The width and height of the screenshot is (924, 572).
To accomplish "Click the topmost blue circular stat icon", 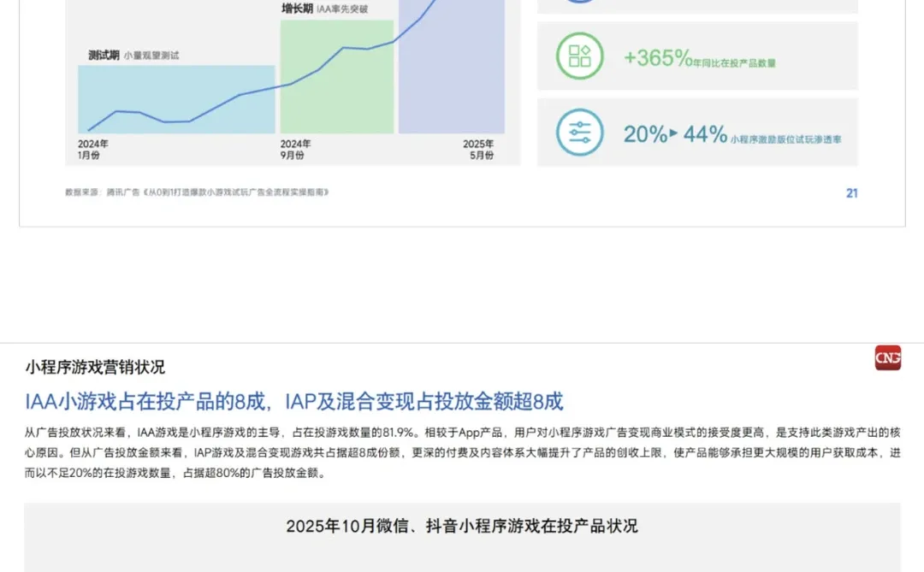I will tap(578, 2).
